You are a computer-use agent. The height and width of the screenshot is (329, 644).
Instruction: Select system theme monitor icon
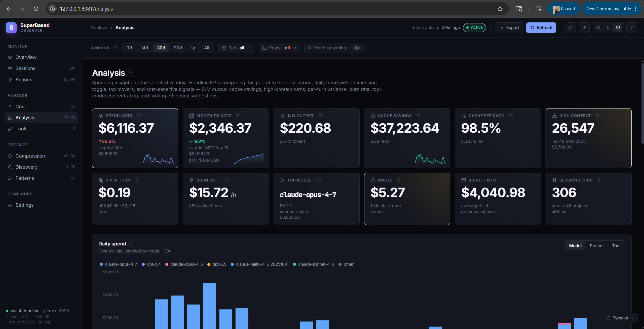click(x=618, y=28)
